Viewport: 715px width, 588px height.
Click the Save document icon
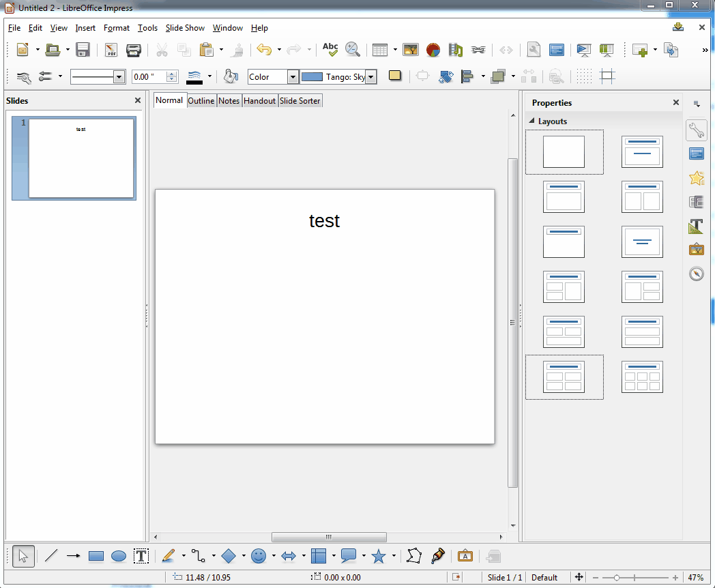coord(83,50)
